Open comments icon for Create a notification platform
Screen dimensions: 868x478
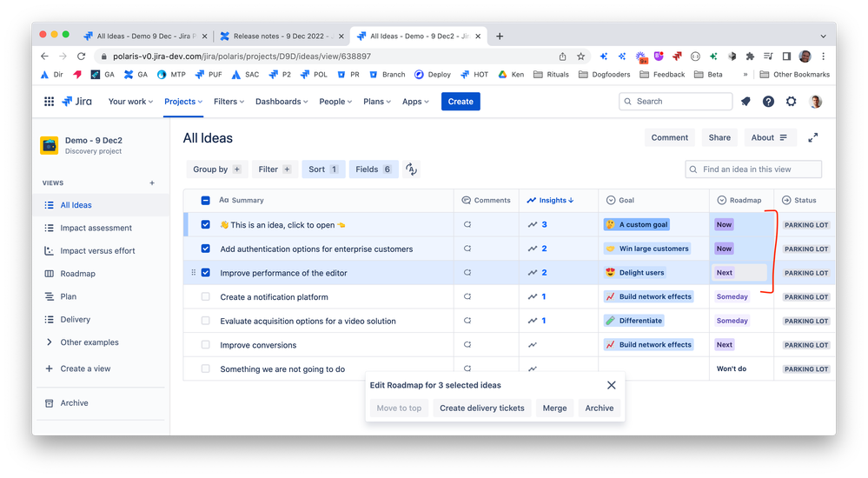(467, 297)
